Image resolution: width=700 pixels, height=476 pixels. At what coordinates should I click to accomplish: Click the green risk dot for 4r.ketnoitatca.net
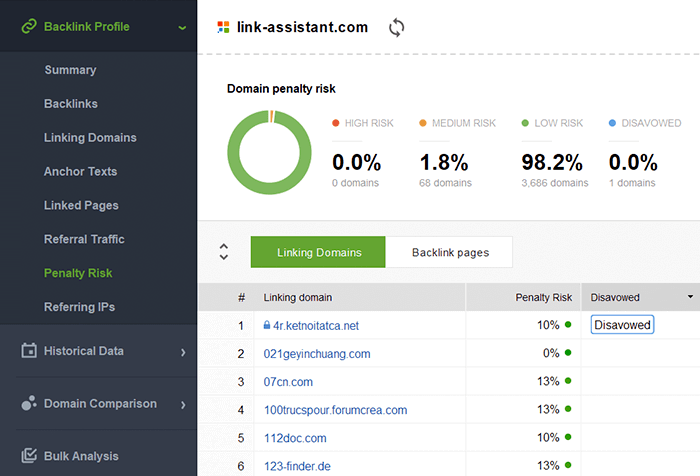pyautogui.click(x=568, y=325)
